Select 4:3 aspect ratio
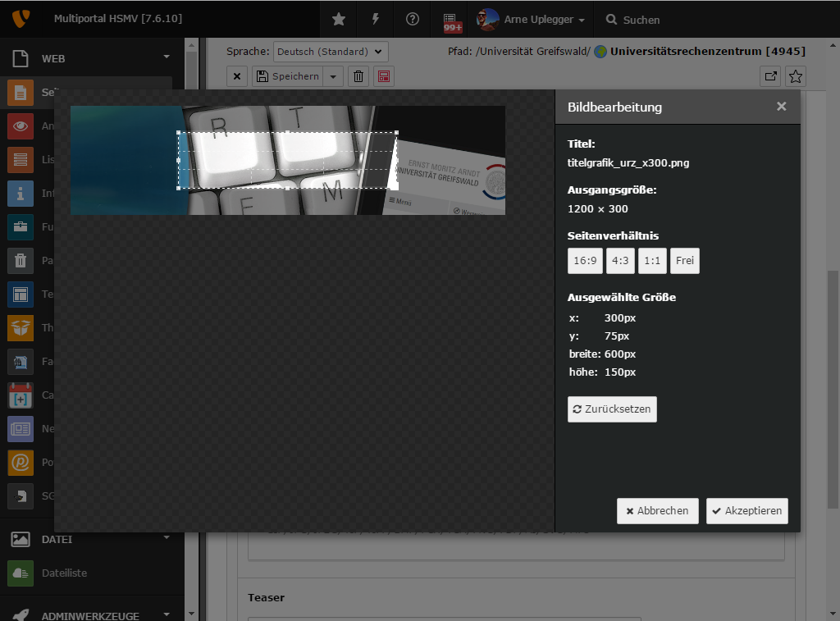 coord(620,261)
